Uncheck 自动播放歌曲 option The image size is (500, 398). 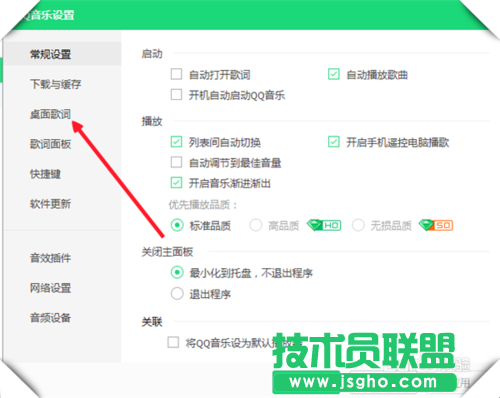pyautogui.click(x=334, y=74)
